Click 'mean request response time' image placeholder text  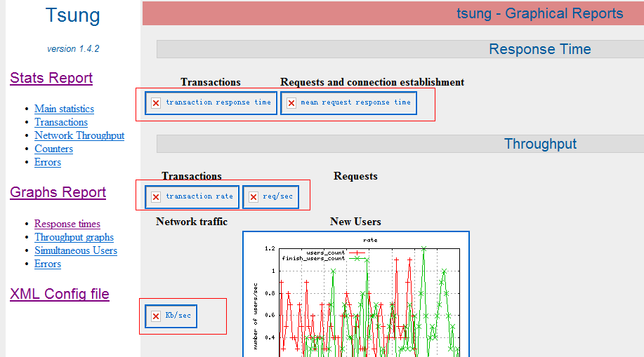click(355, 102)
